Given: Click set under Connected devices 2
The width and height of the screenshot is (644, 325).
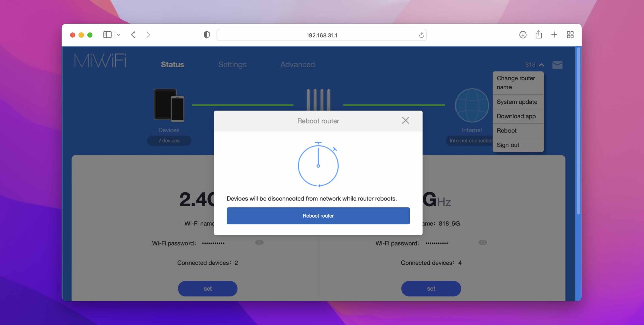Looking at the screenshot, I should 208,288.
